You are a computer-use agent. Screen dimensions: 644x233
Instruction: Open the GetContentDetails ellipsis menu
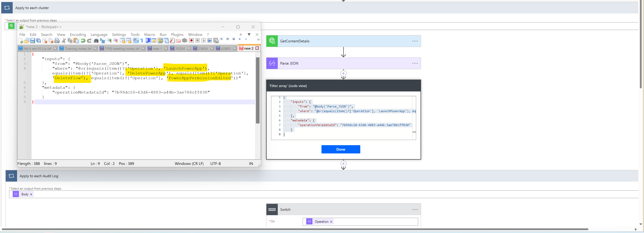415,41
